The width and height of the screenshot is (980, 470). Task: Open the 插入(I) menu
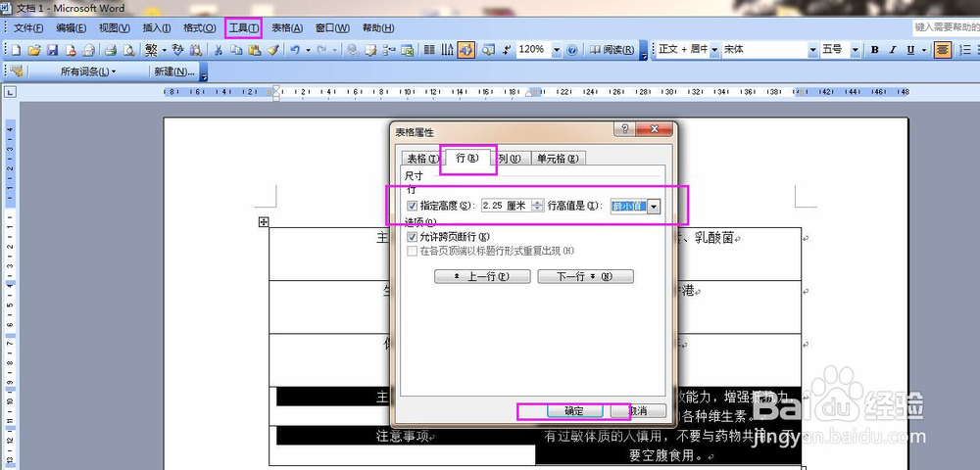[157, 28]
